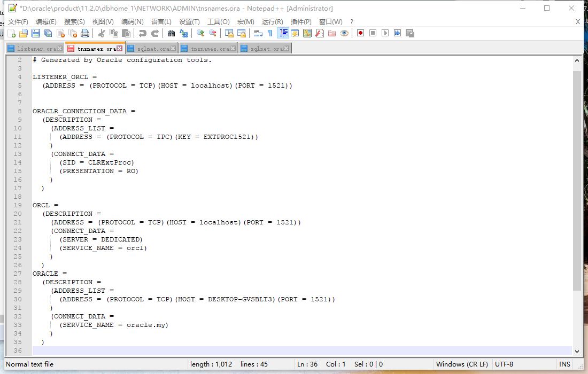Close the listener.ora tab
Image resolution: width=588 pixels, height=374 pixels.
(x=60, y=49)
